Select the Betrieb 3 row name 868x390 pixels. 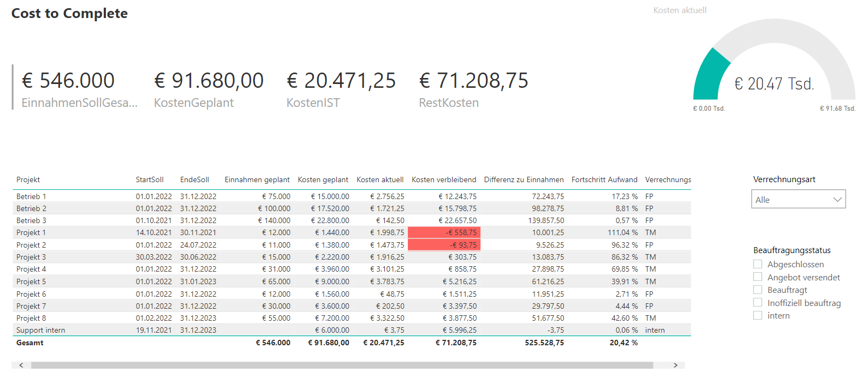click(31, 220)
